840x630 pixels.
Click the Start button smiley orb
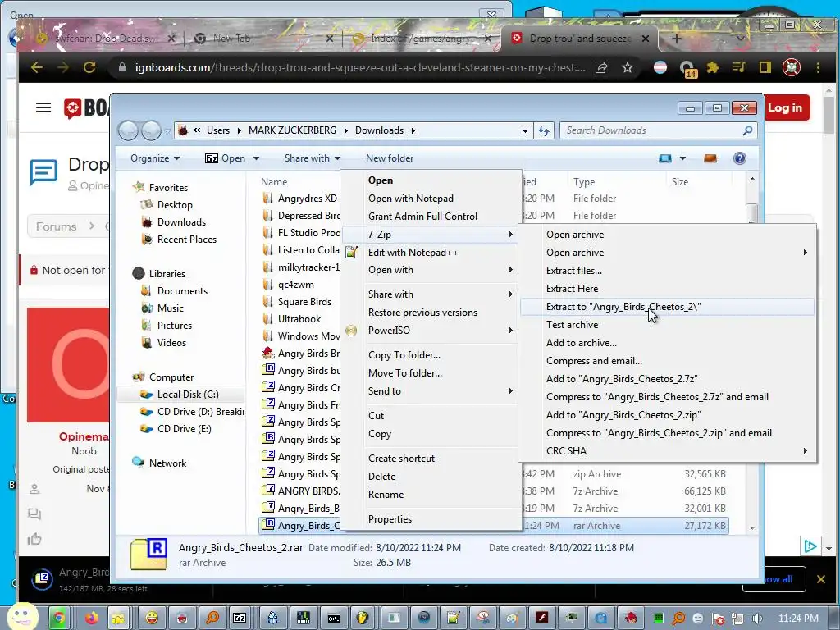point(22,616)
